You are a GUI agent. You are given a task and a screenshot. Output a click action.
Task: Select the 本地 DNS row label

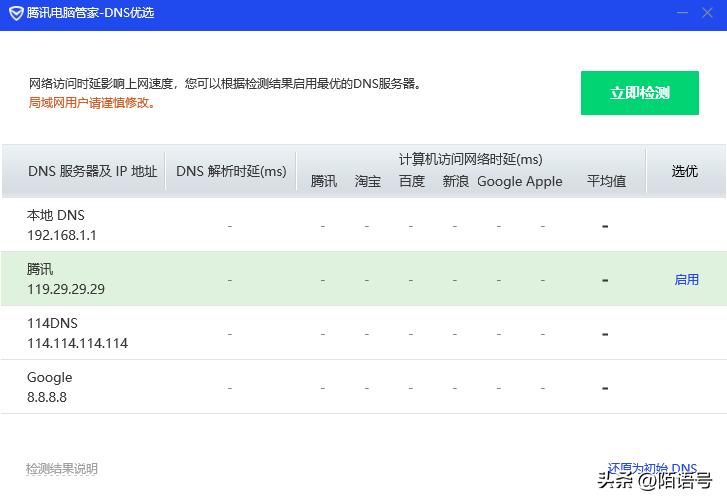click(x=56, y=215)
